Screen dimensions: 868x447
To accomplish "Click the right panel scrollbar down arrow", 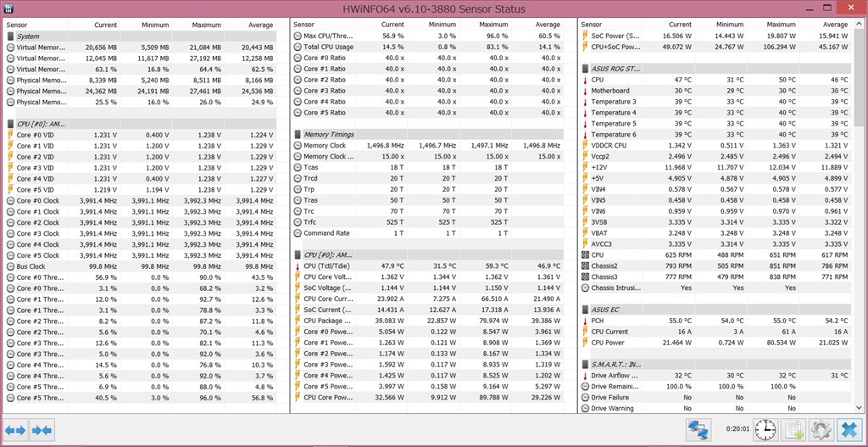I will coord(859,408).
